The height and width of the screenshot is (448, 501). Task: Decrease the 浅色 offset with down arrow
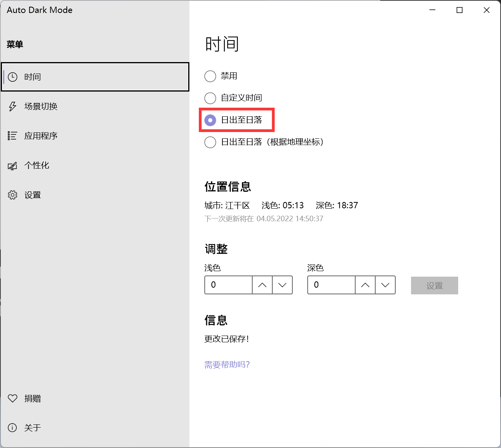(x=282, y=285)
